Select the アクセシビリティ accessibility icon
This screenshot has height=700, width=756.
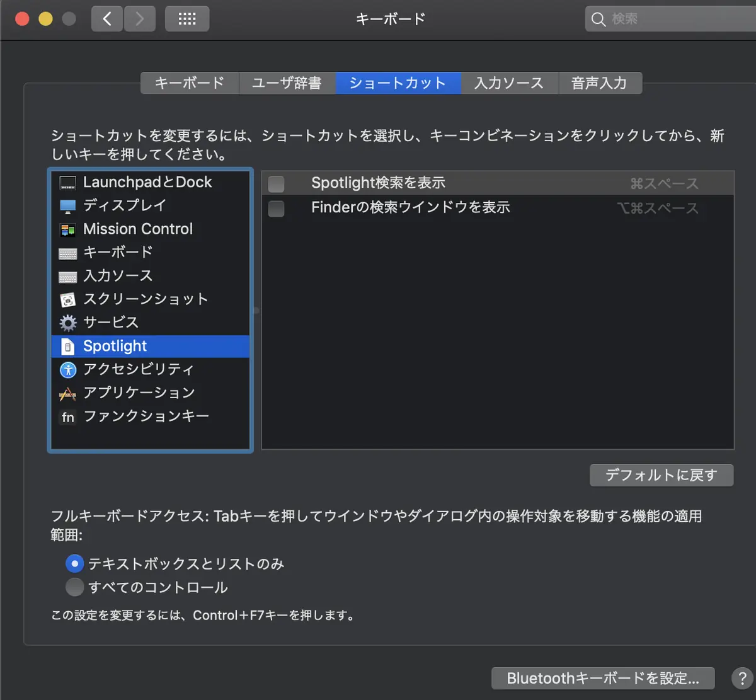[x=67, y=370]
